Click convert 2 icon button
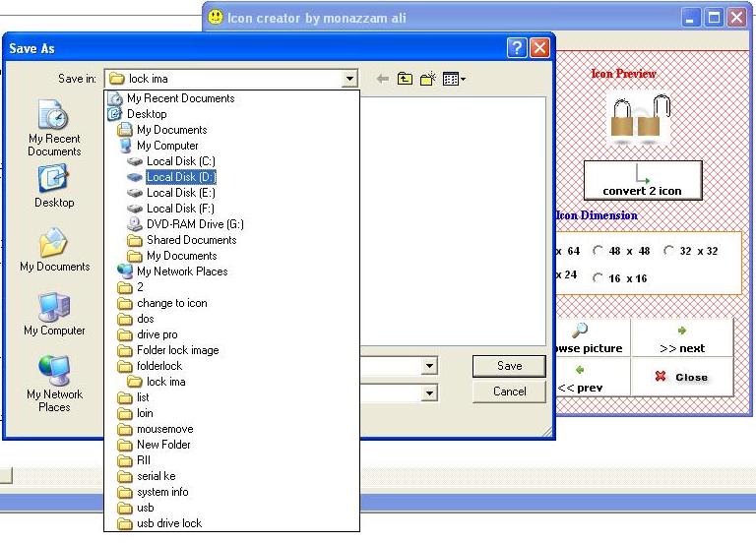 (643, 180)
